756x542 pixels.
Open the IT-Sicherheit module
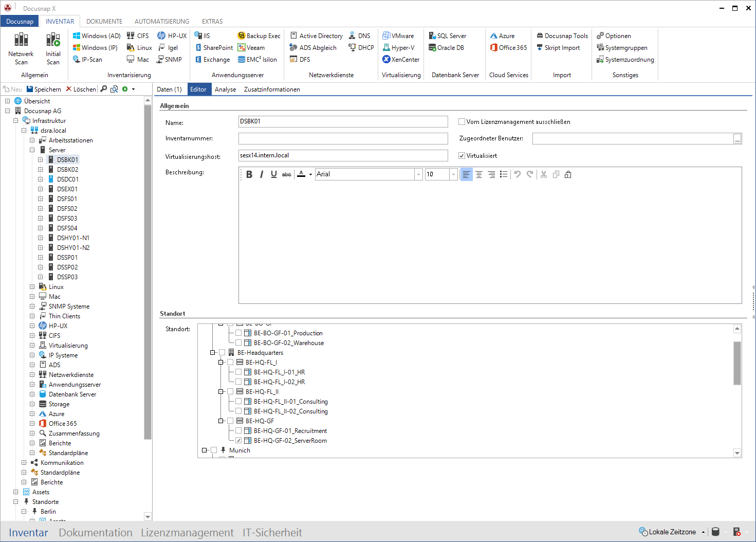pos(272,533)
